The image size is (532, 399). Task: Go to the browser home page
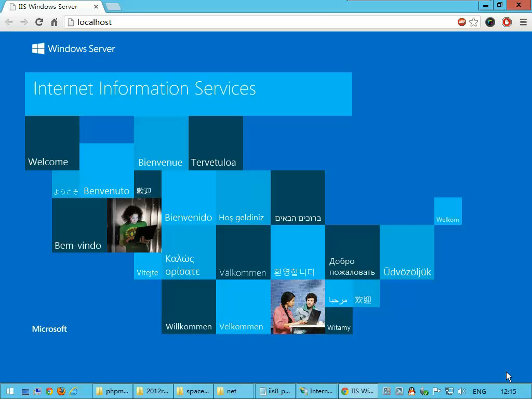[54, 22]
